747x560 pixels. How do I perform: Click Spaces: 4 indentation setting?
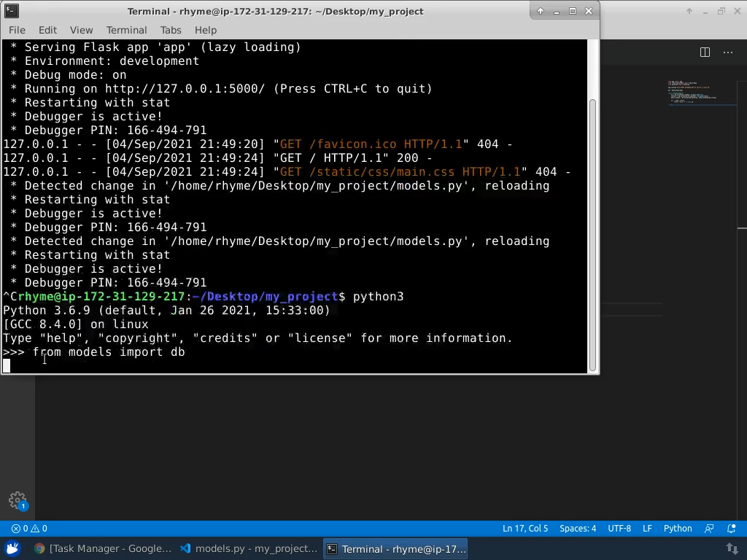(578, 529)
